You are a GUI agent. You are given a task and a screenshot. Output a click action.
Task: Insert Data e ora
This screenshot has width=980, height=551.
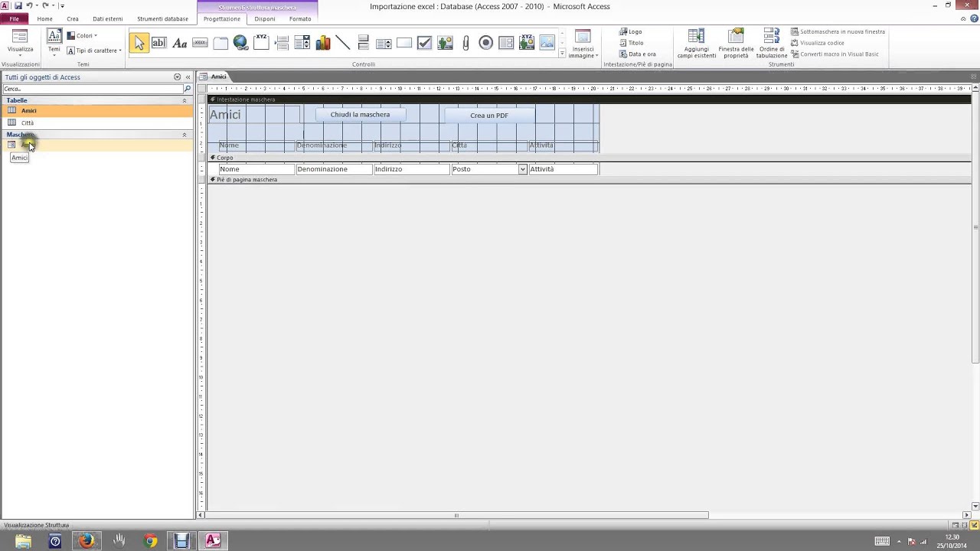pos(638,54)
